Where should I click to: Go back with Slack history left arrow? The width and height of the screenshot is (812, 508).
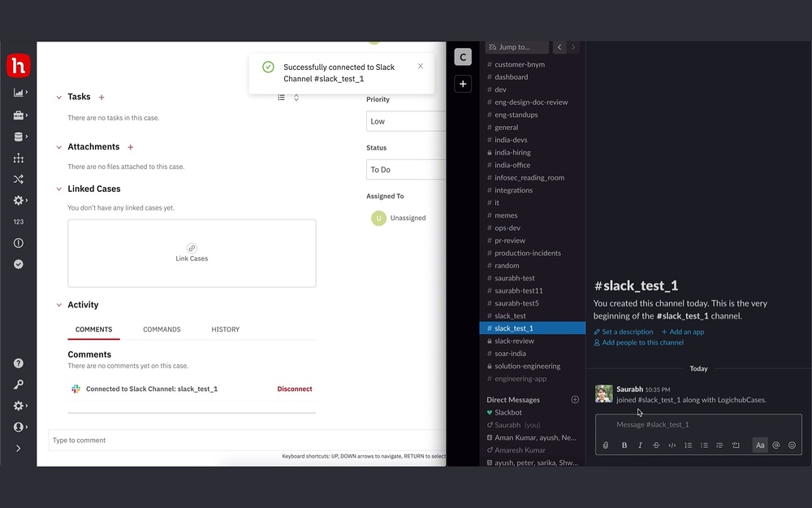pos(559,47)
